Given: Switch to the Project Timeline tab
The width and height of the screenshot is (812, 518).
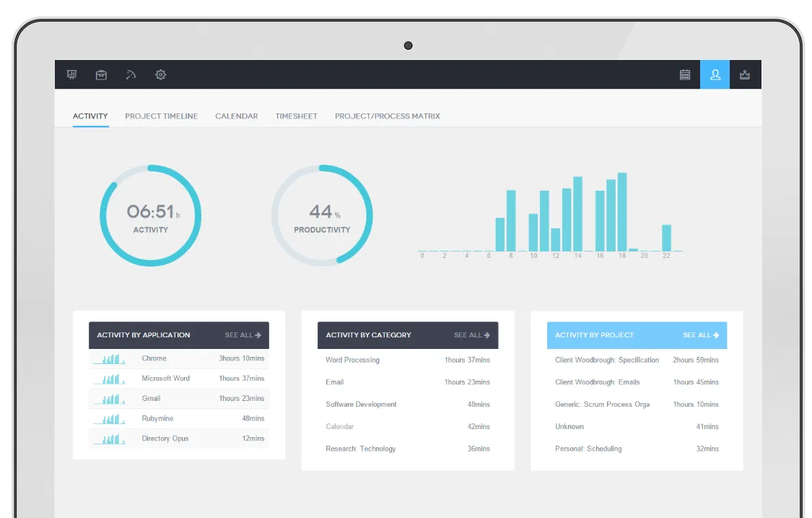Looking at the screenshot, I should (161, 116).
